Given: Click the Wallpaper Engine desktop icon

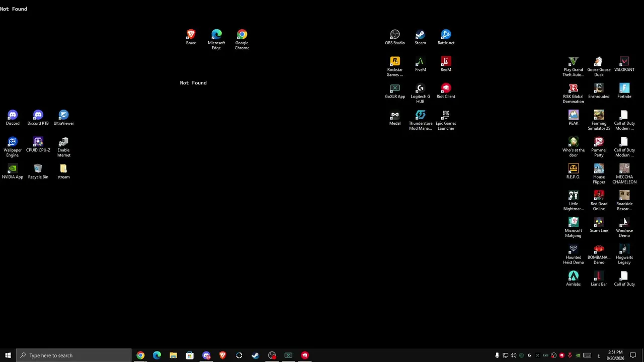Looking at the screenshot, I should tap(13, 147).
